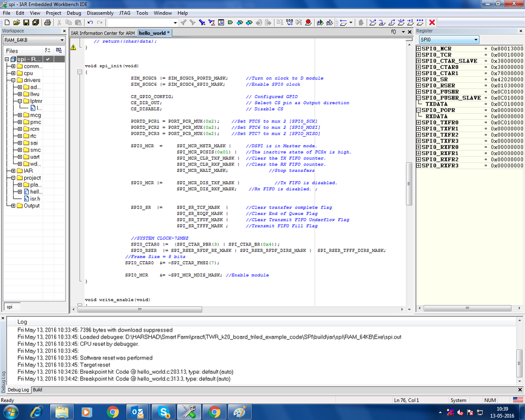Jump to the next bookmark icon
Image resolution: width=525 pixels, height=420 pixels.
pos(249,23)
